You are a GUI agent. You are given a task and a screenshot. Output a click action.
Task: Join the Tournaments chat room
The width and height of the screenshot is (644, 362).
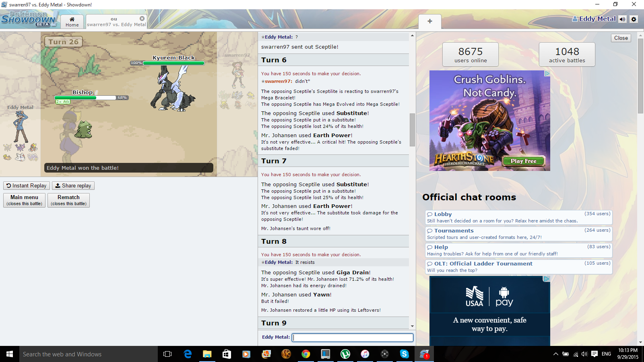click(x=519, y=234)
